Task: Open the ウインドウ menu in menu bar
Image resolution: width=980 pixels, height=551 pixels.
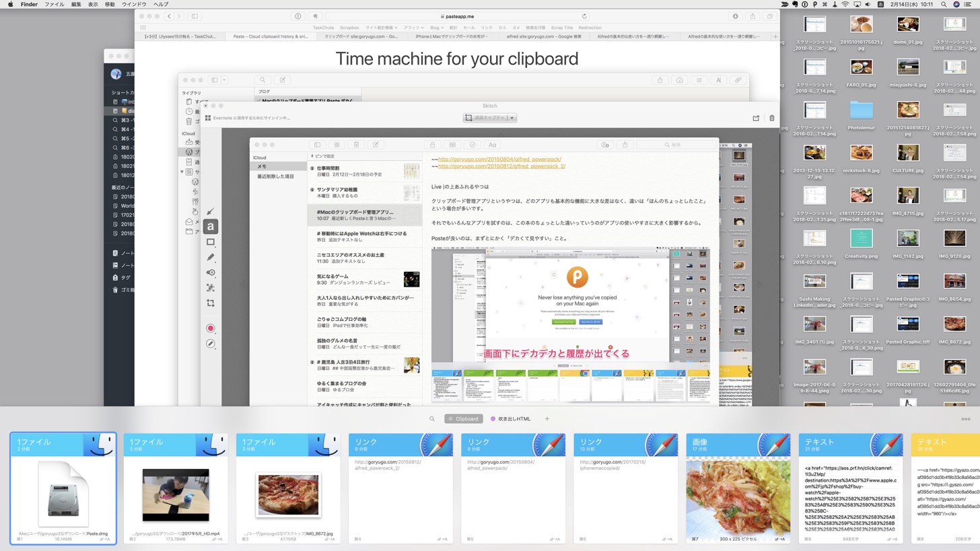Action: coord(134,4)
